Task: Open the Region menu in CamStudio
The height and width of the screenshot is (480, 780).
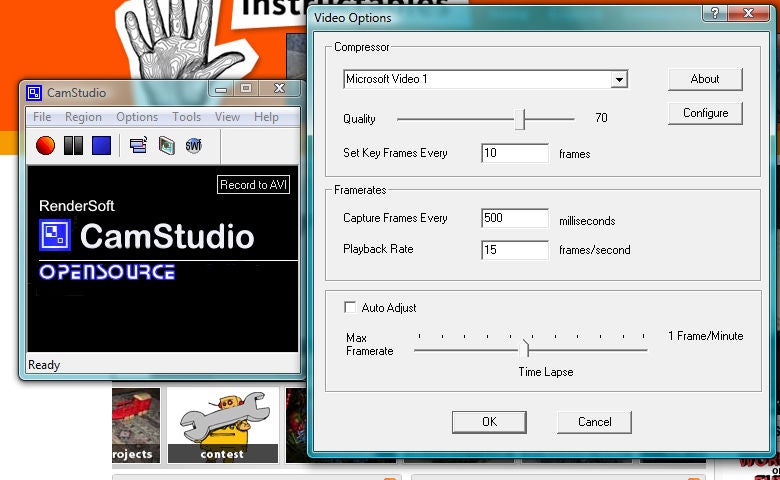Action: click(x=83, y=117)
